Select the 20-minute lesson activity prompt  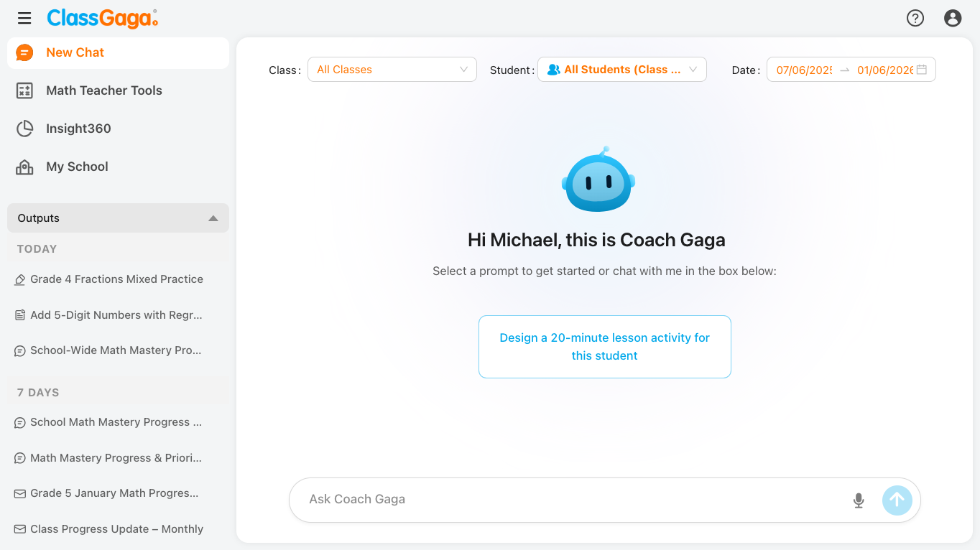[x=604, y=347]
